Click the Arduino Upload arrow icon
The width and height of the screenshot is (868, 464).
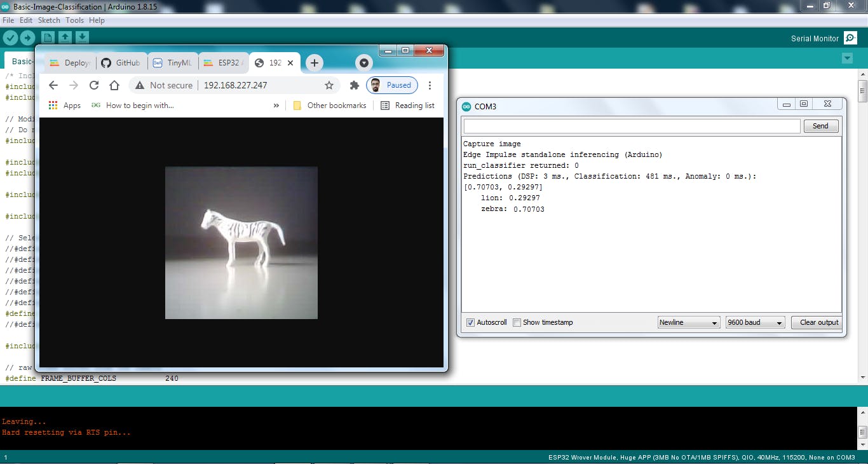click(x=27, y=38)
